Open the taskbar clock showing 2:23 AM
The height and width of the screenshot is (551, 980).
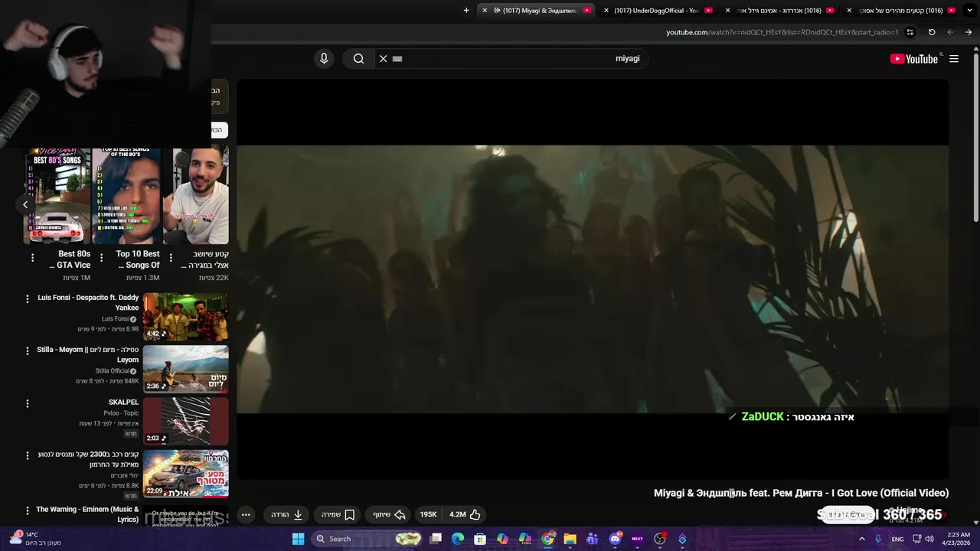(x=958, y=539)
